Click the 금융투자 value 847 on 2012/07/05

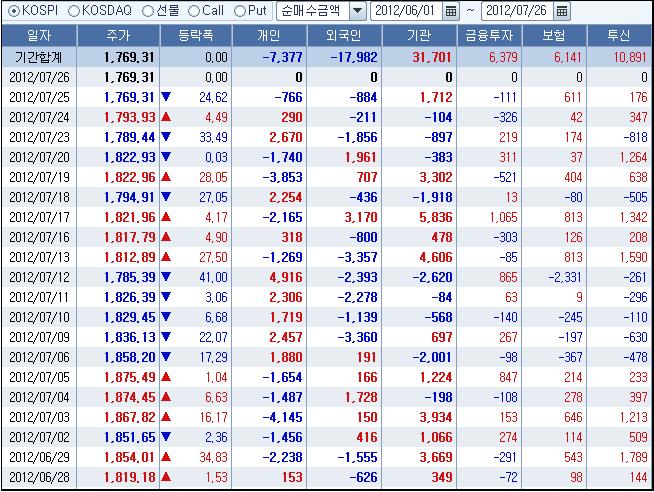tap(508, 377)
